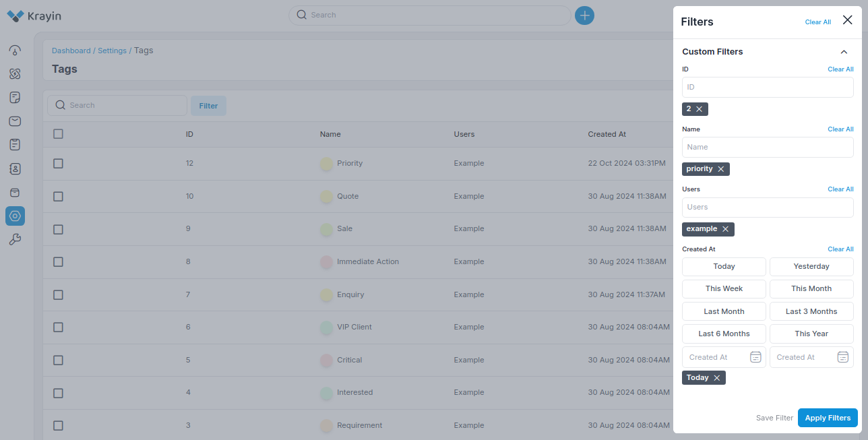Image resolution: width=868 pixels, height=440 pixels.
Task: Select the Yesterday date preset
Action: 811,266
